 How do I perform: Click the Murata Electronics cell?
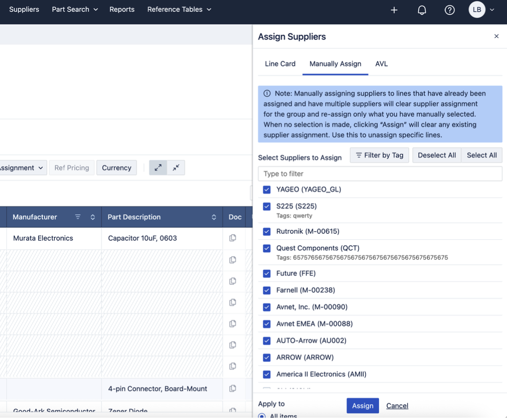coord(53,238)
